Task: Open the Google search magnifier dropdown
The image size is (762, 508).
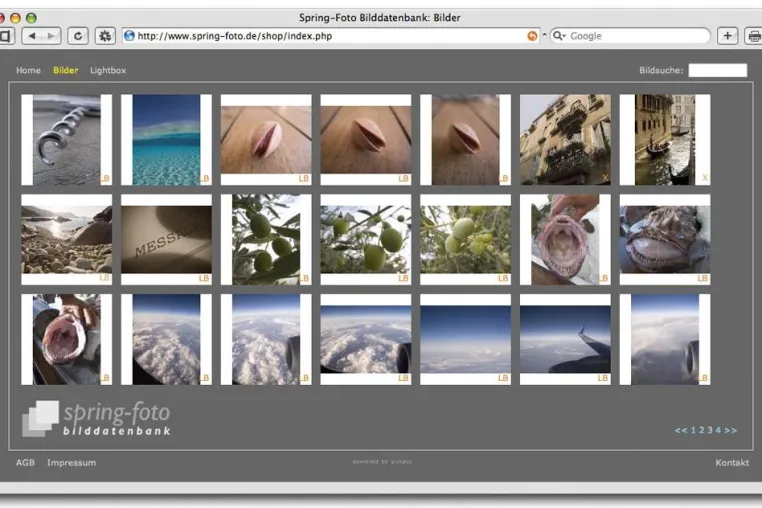Action: coord(560,35)
